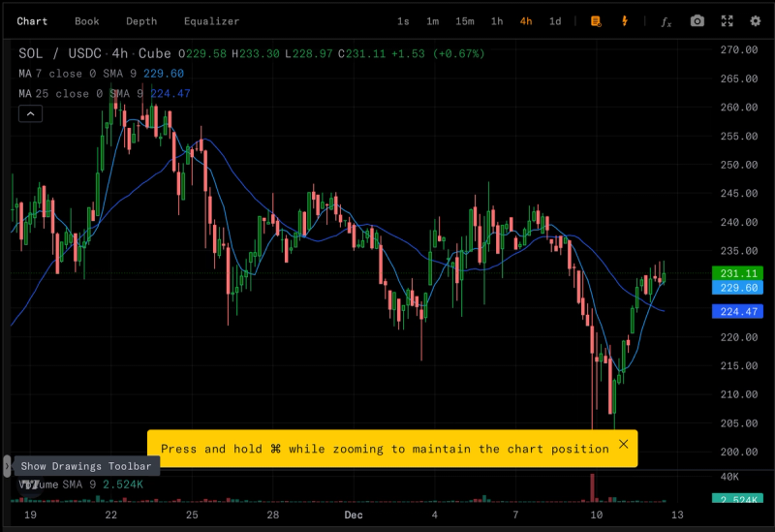Click the green 231.11 price label
This screenshot has width=775, height=532.
tap(737, 273)
